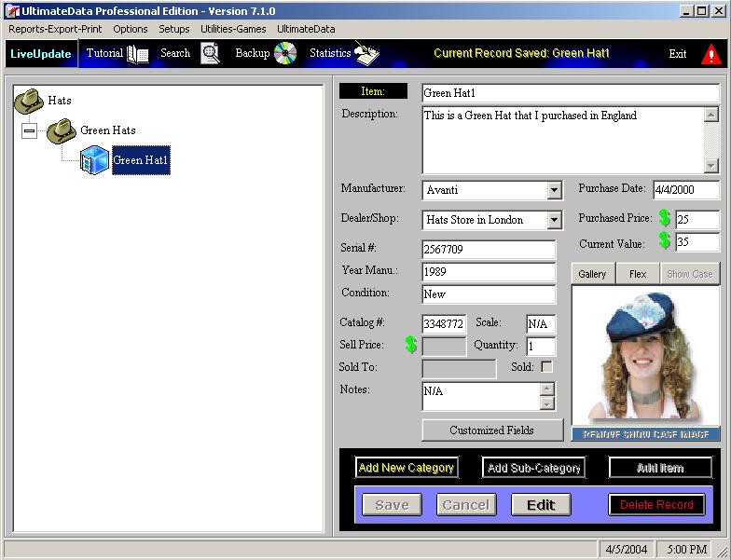This screenshot has height=560, width=731.
Task: Click the Add New Category button
Action: coord(407,468)
